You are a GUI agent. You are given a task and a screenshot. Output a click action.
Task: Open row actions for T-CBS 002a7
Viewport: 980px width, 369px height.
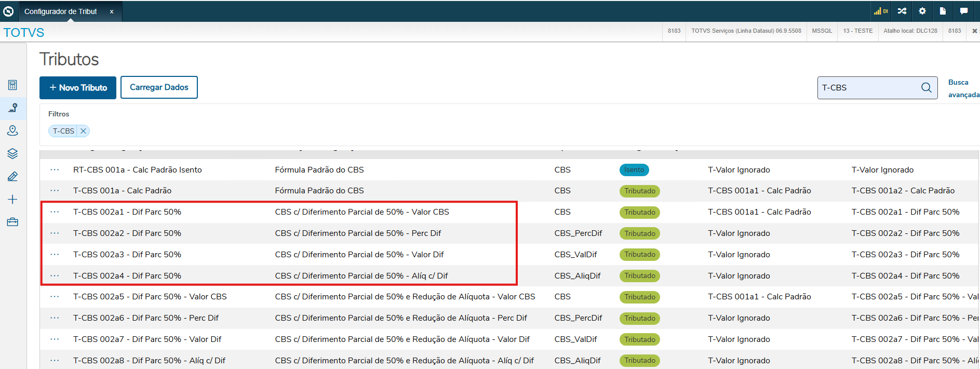click(x=55, y=339)
